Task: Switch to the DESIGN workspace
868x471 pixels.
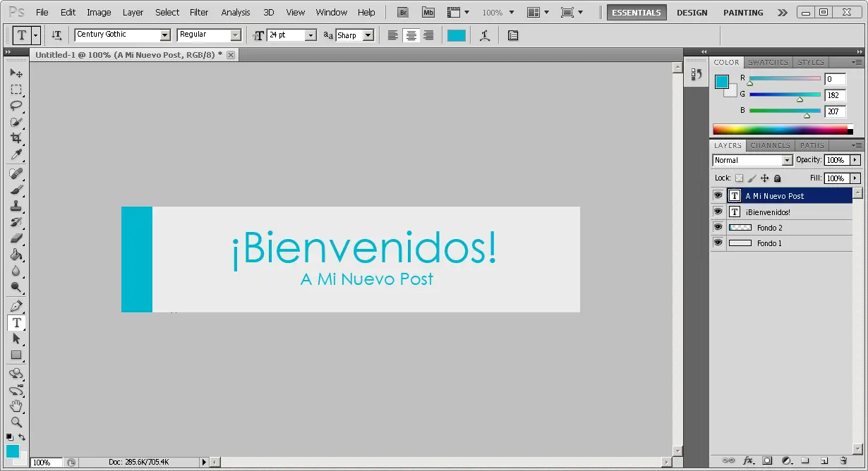Action: pyautogui.click(x=692, y=12)
